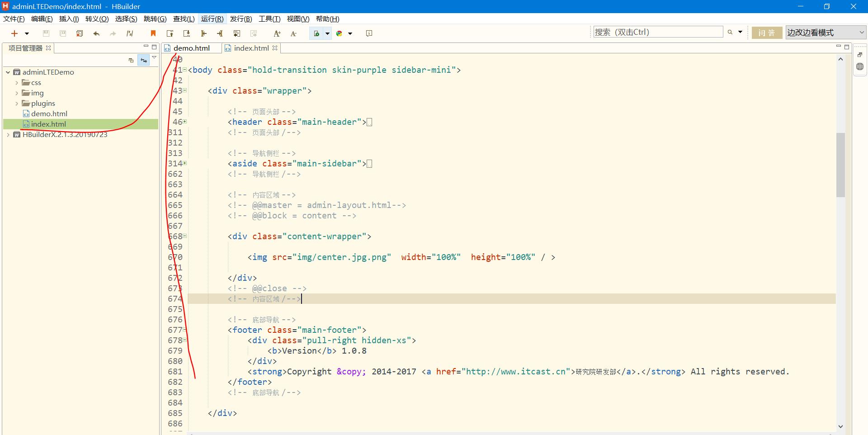Viewport: 868px width, 435px height.
Task: Open the 工具(T) menu
Action: point(269,19)
